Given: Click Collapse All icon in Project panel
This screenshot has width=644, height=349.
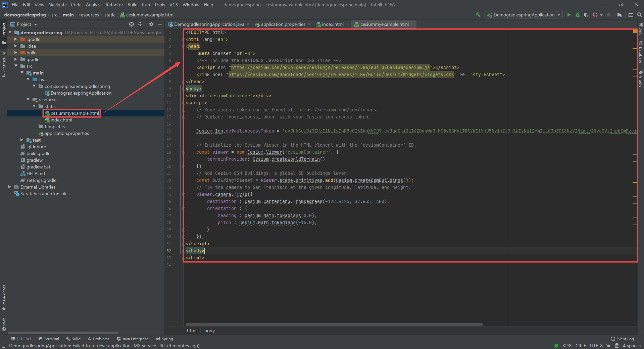Looking at the screenshot, I should click(140, 24).
